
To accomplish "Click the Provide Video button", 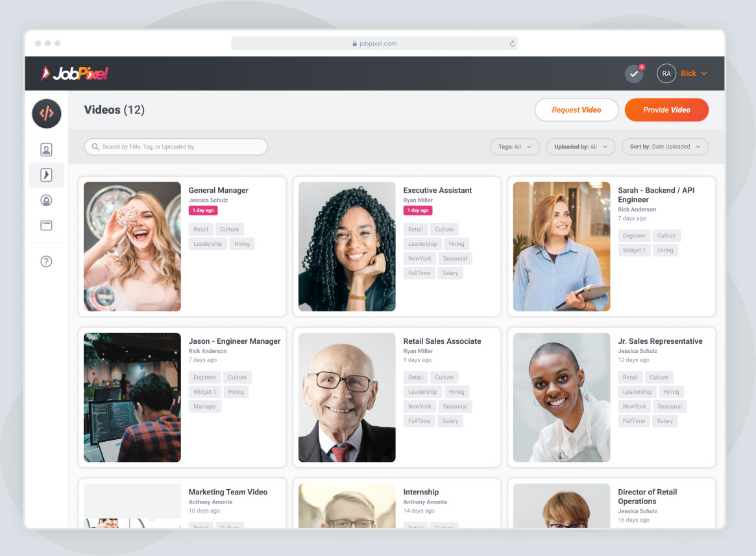I will click(667, 110).
